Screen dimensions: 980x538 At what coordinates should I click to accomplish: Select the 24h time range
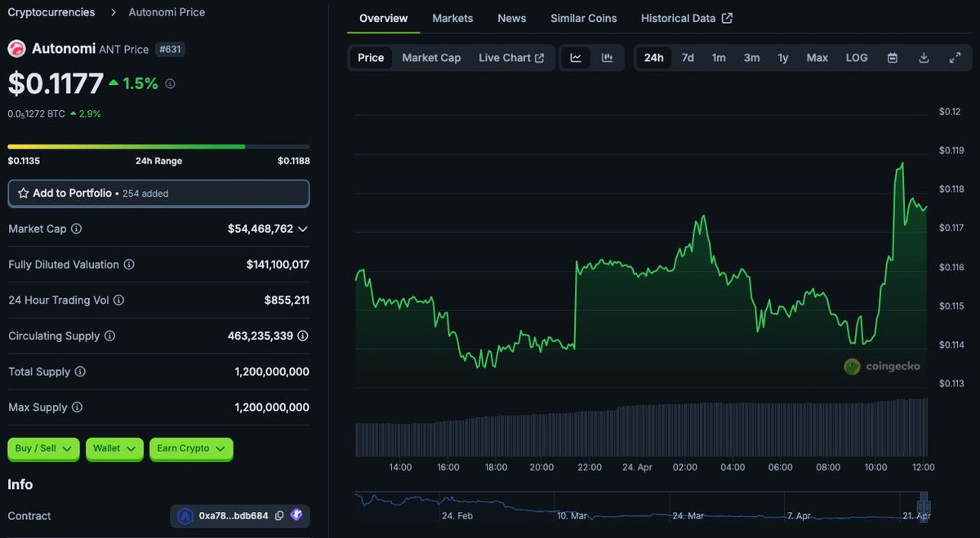(653, 58)
